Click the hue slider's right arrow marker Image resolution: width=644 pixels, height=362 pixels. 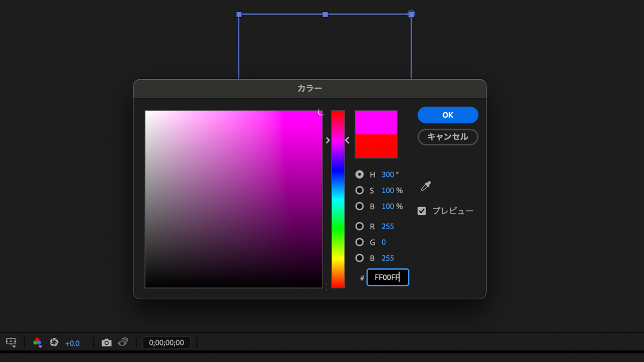(347, 140)
